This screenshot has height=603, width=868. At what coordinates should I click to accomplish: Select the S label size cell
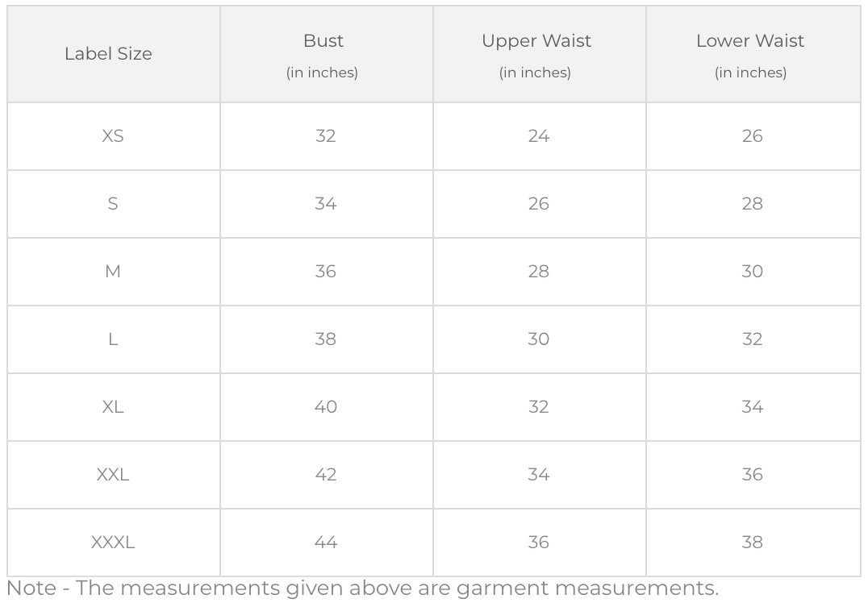[x=113, y=204]
